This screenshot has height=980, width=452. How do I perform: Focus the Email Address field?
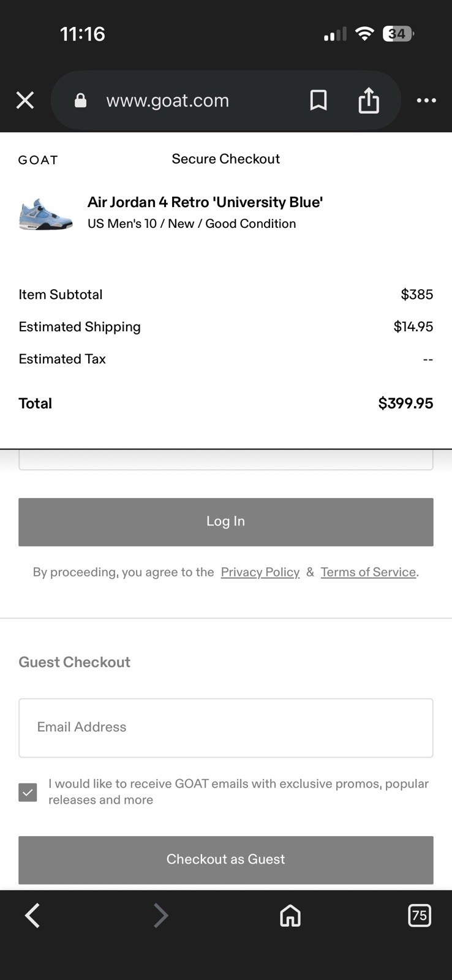point(226,728)
